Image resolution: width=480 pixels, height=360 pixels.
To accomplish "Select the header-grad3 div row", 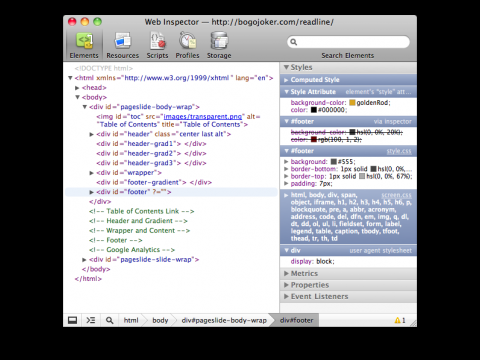I will click(151, 163).
